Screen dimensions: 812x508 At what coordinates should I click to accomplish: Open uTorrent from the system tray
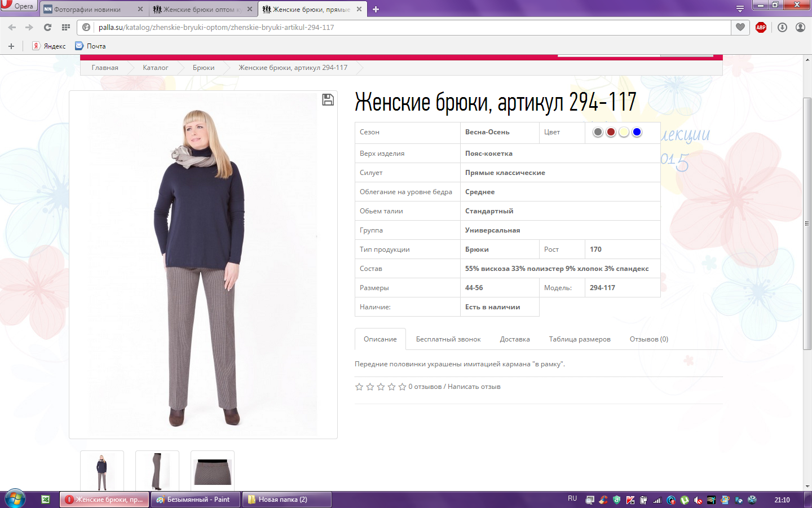coord(685,500)
